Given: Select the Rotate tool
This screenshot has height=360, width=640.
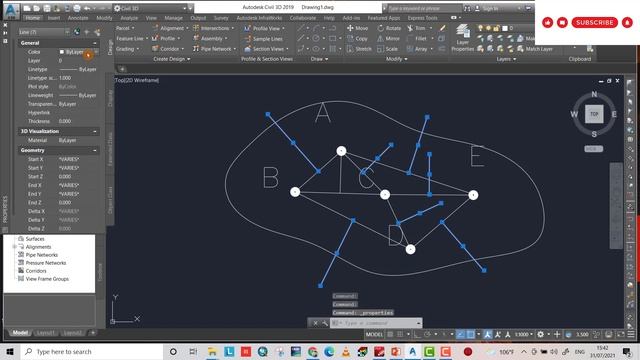Looking at the screenshot, I should 389,28.
